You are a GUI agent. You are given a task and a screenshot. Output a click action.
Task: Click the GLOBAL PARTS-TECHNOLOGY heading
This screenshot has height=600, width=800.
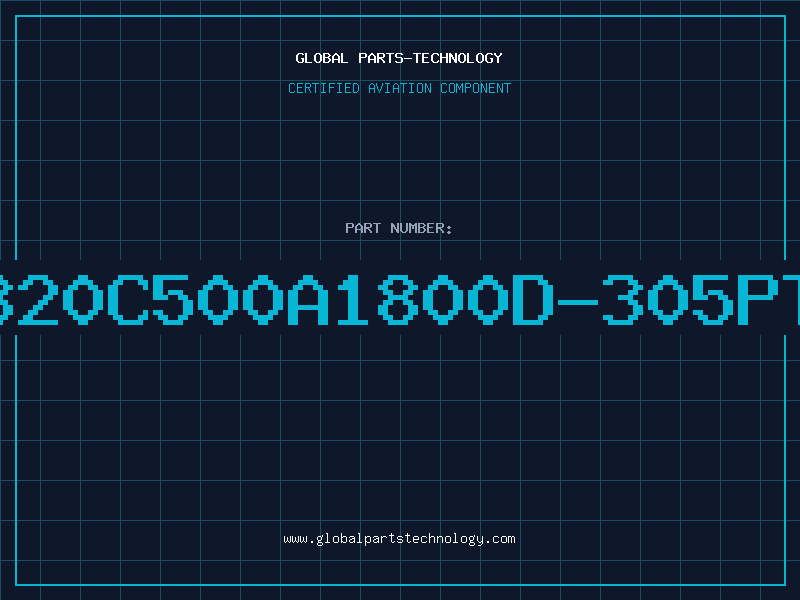[399, 58]
